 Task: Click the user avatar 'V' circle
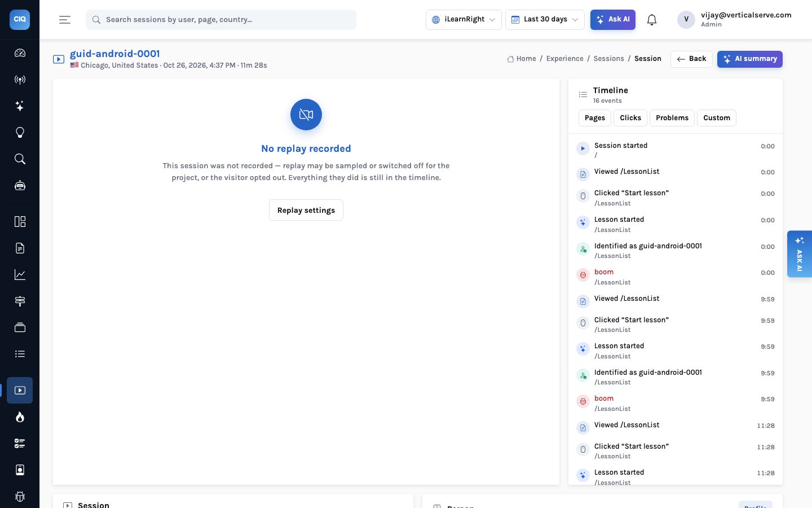click(686, 19)
